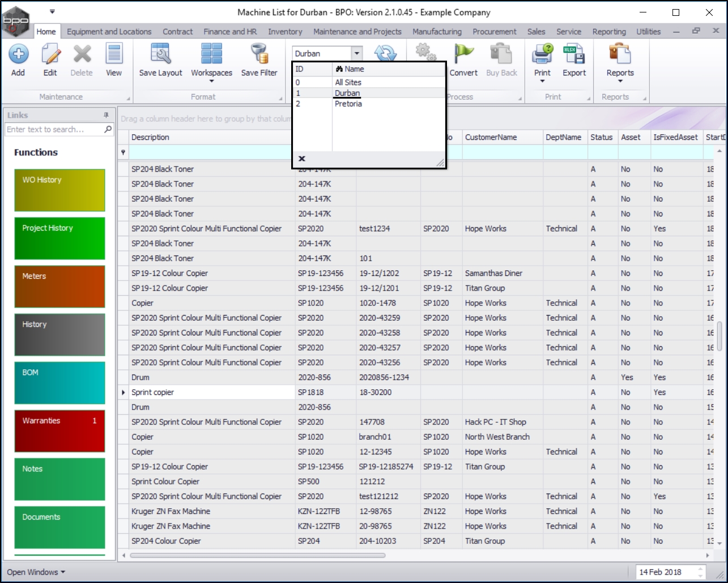The height and width of the screenshot is (583, 728).
Task: Open the Warranties function tile
Action: coord(59,431)
